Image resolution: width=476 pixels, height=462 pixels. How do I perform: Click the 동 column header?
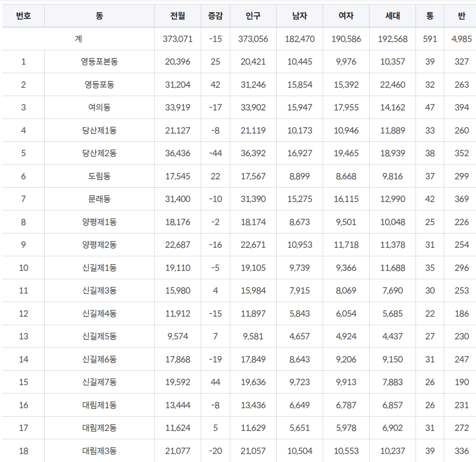click(99, 16)
